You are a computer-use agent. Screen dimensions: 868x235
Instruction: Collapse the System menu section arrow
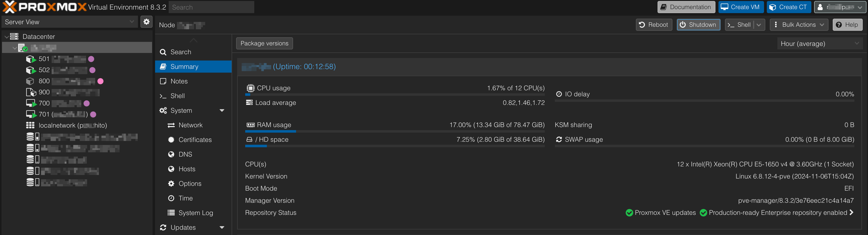tap(222, 110)
